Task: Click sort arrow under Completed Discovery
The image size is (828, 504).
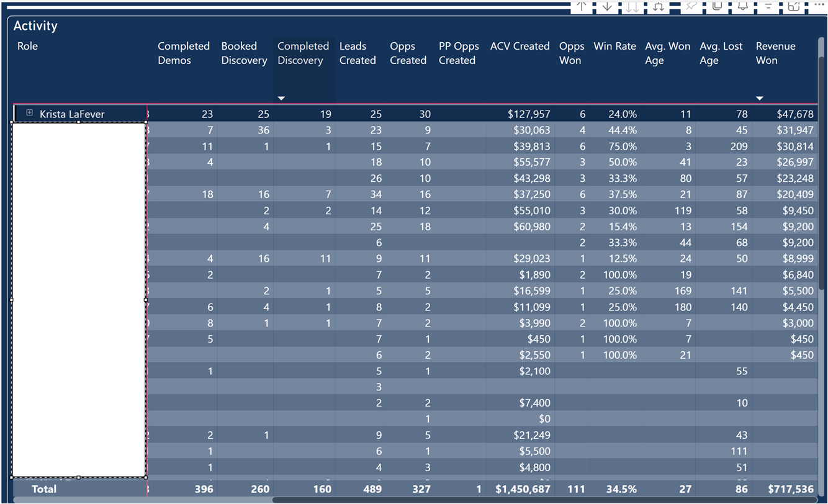Action: coord(281,98)
